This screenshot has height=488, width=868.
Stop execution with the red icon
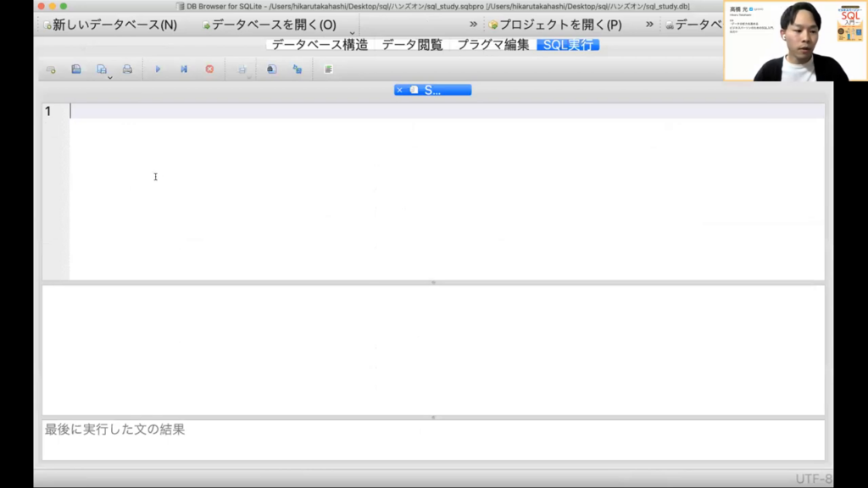209,69
